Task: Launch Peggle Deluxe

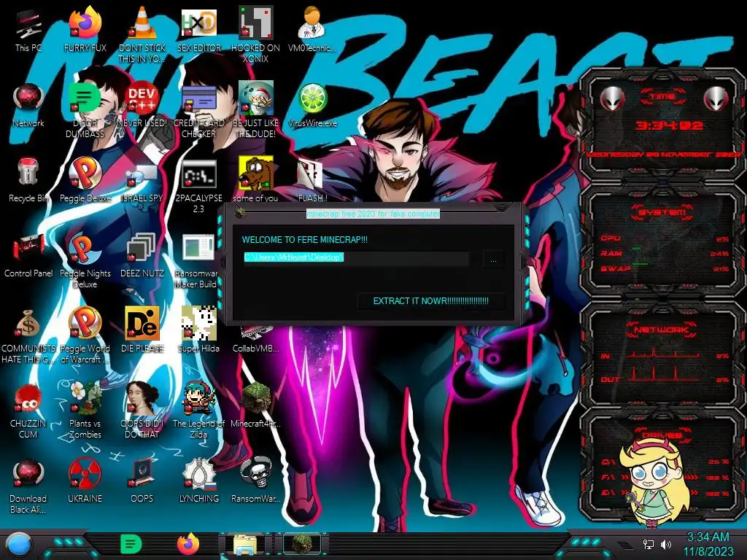Action: pyautogui.click(x=85, y=180)
